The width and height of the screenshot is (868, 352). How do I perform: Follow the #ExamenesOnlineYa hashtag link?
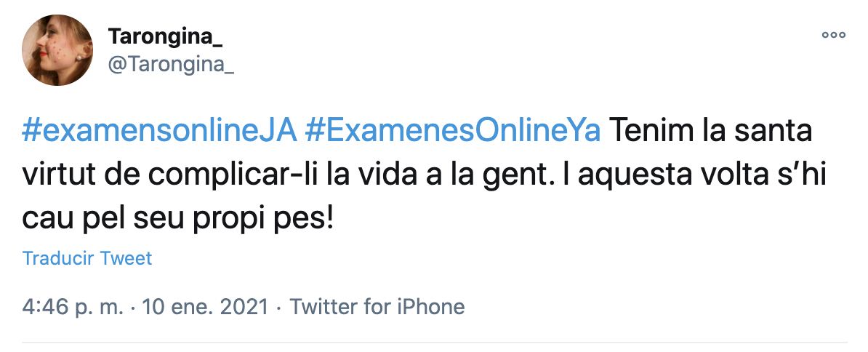(x=454, y=132)
